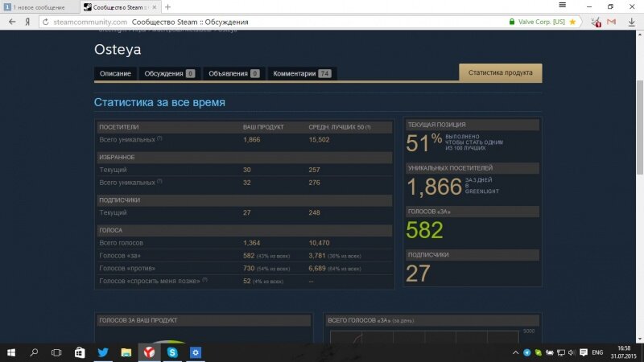Open the Windows Store taskbar icon

click(80, 352)
